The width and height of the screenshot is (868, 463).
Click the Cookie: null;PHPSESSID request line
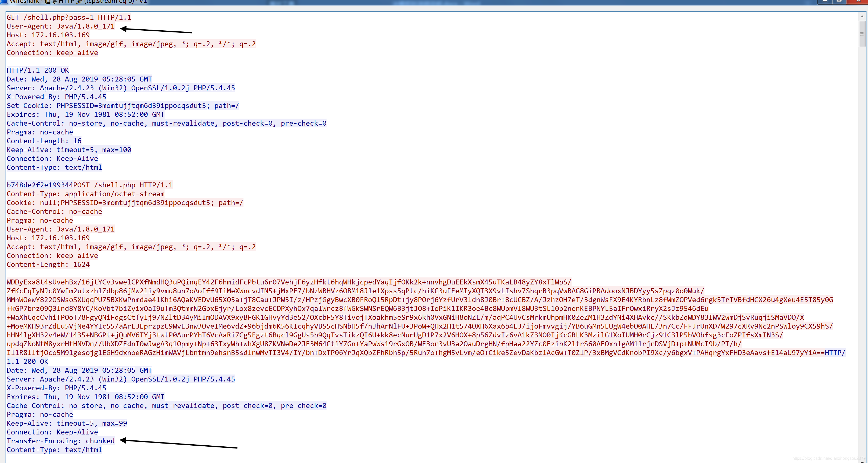pos(125,202)
